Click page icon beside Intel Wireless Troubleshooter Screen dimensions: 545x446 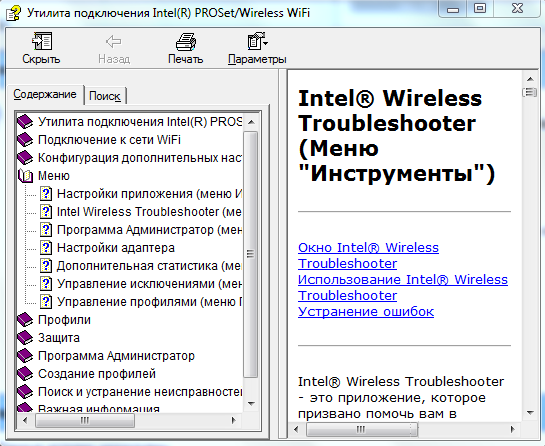(46, 212)
